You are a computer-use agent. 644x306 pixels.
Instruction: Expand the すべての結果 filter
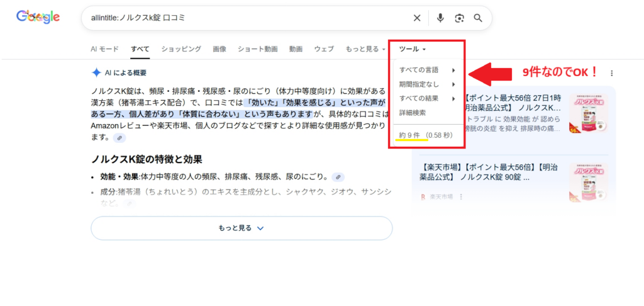click(427, 98)
